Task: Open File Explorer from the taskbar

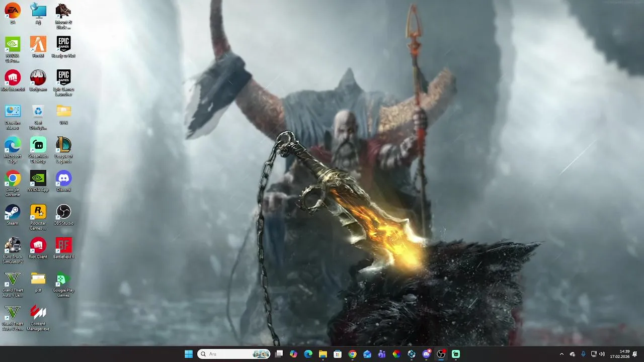Action: point(323,354)
